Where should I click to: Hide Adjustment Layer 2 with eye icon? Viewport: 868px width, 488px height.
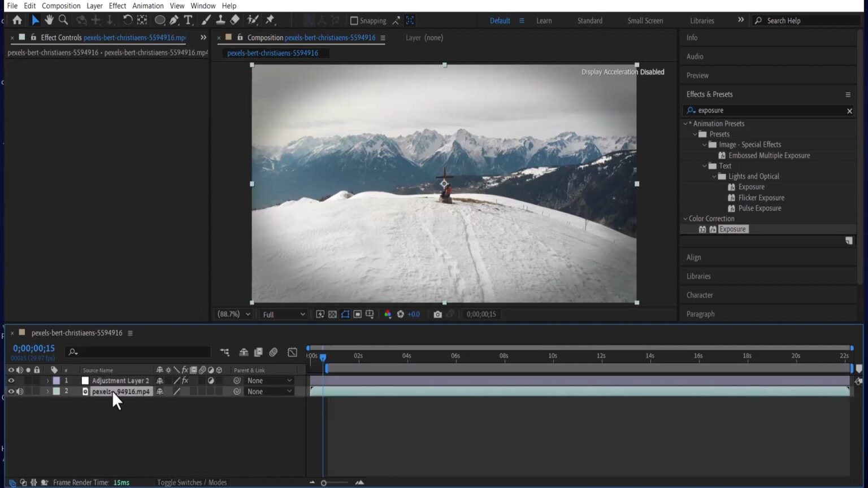11,381
